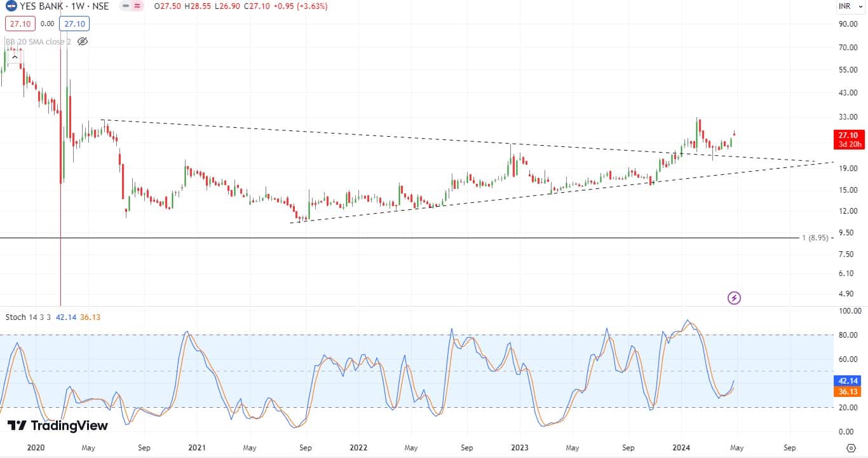Click the horizontal line label 1 (8.95)
This screenshot has height=458, width=868.
815,238
